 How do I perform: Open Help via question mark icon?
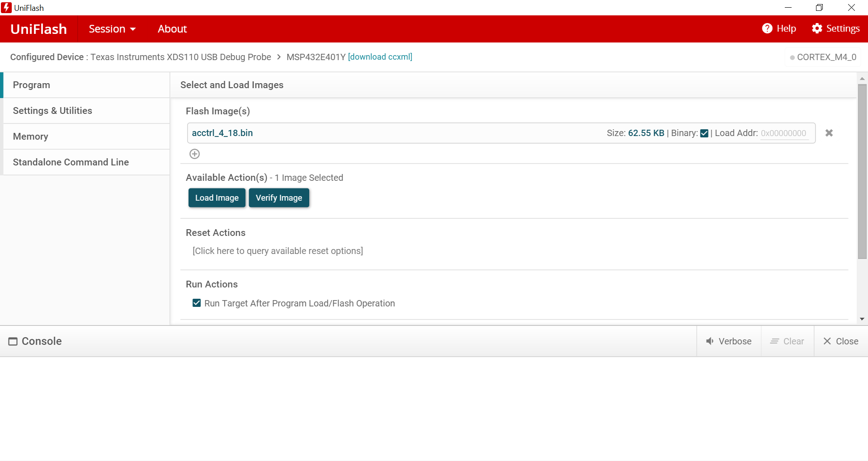pos(767,28)
